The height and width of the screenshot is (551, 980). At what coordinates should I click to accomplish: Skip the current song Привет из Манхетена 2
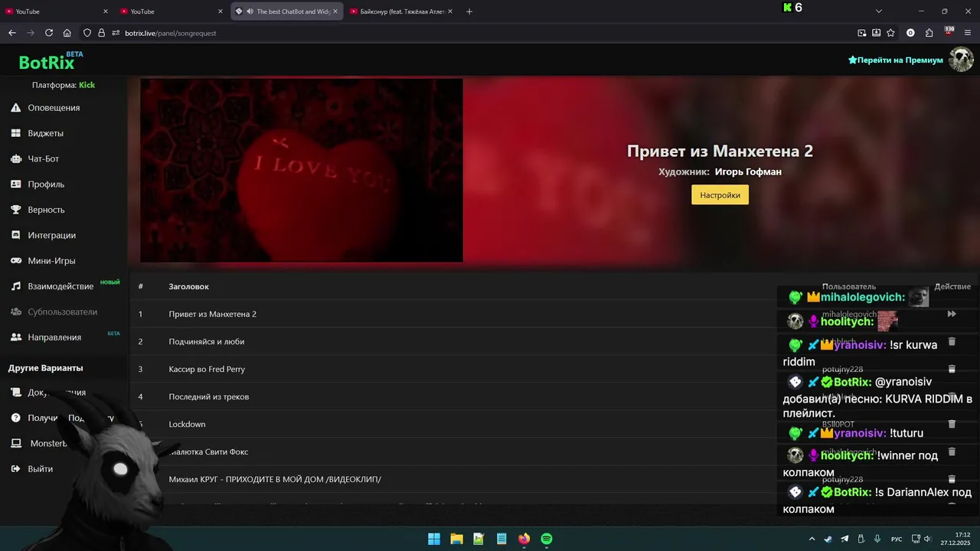(952, 314)
